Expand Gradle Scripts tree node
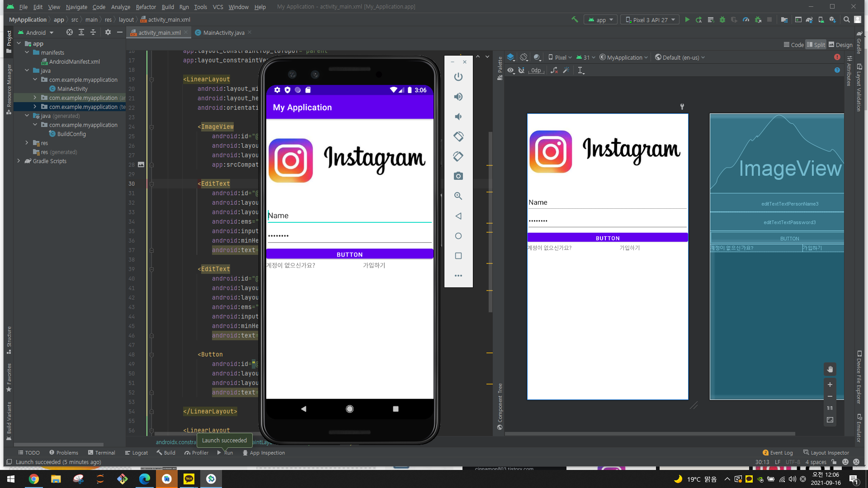868x488 pixels. [x=19, y=161]
